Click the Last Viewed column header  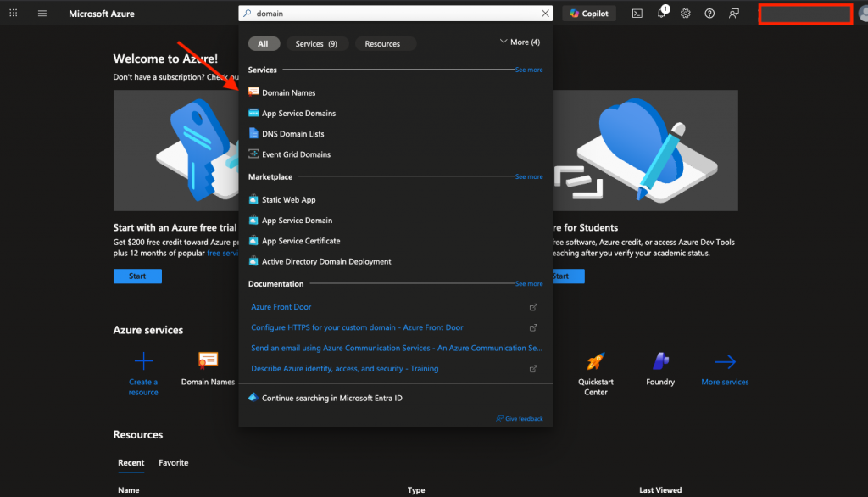660,490
